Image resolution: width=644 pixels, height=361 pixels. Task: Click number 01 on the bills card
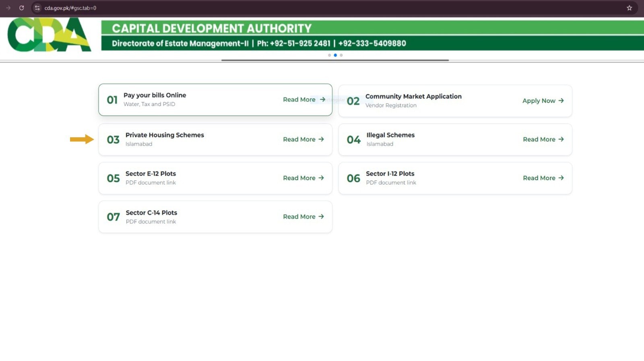[x=112, y=100]
